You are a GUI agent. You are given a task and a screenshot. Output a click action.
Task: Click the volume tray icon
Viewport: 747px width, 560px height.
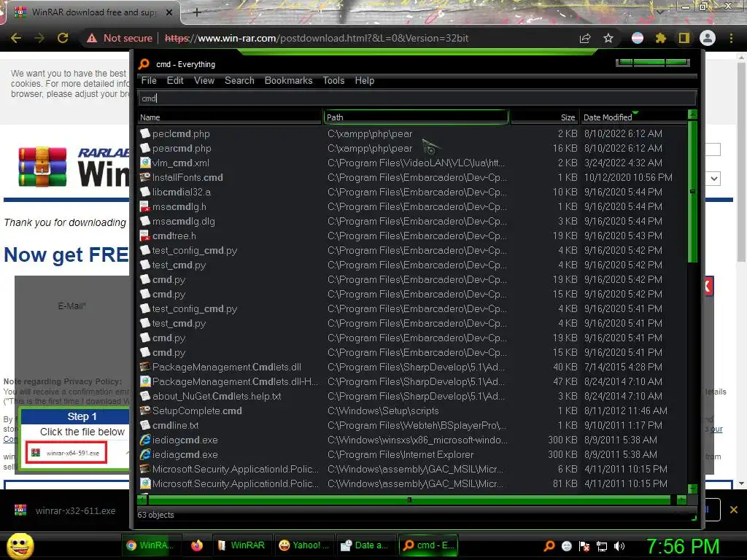click(619, 546)
